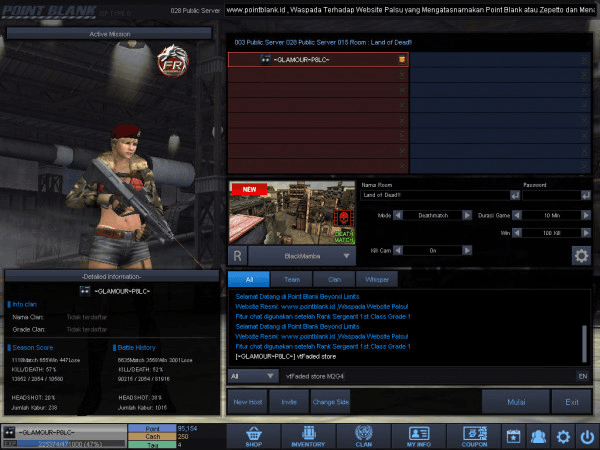Close the second blue team slot
This screenshot has height=450, width=600.
584,75
